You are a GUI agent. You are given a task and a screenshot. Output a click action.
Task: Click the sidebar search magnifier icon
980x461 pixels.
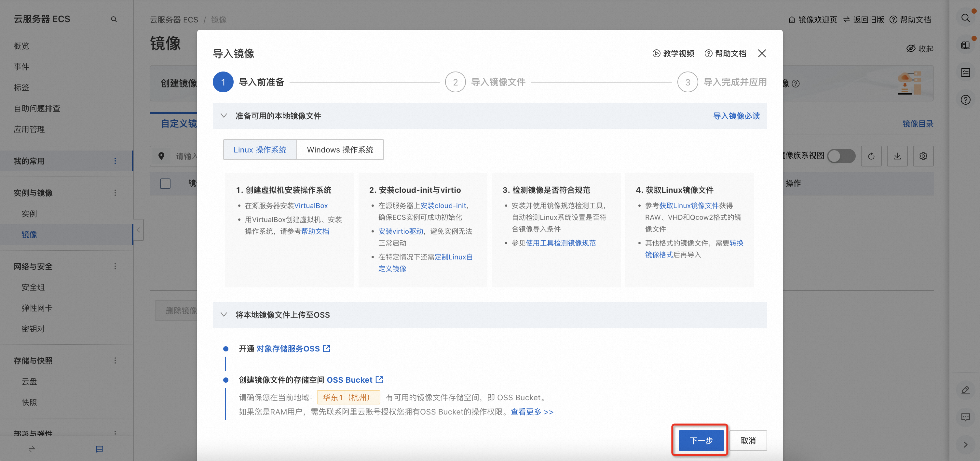click(x=114, y=19)
